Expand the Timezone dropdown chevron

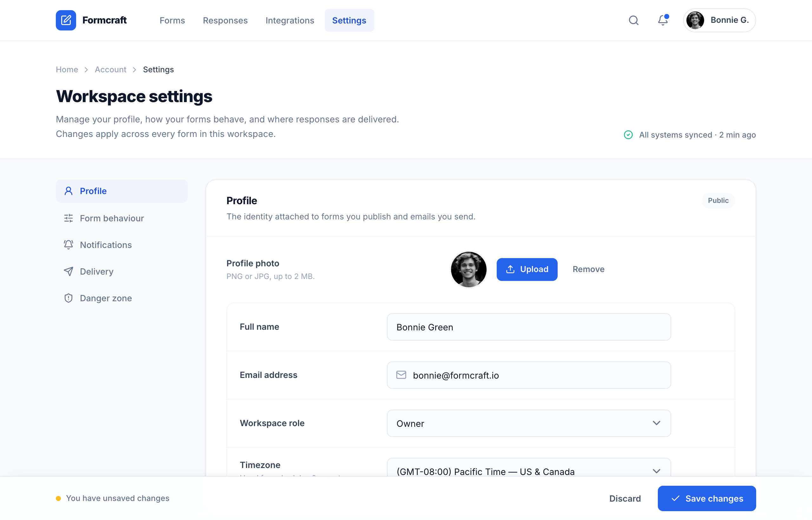click(656, 471)
